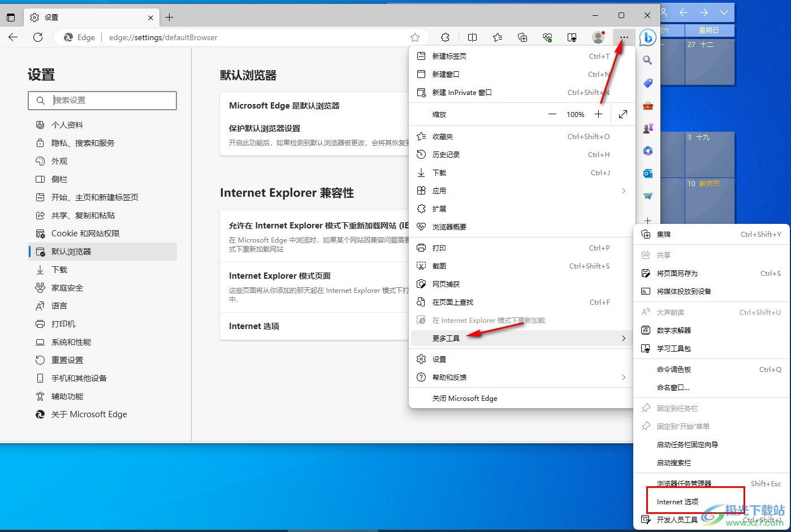791x532 pixels.
Task: Click the 搜索设置 search field
Action: (102, 100)
